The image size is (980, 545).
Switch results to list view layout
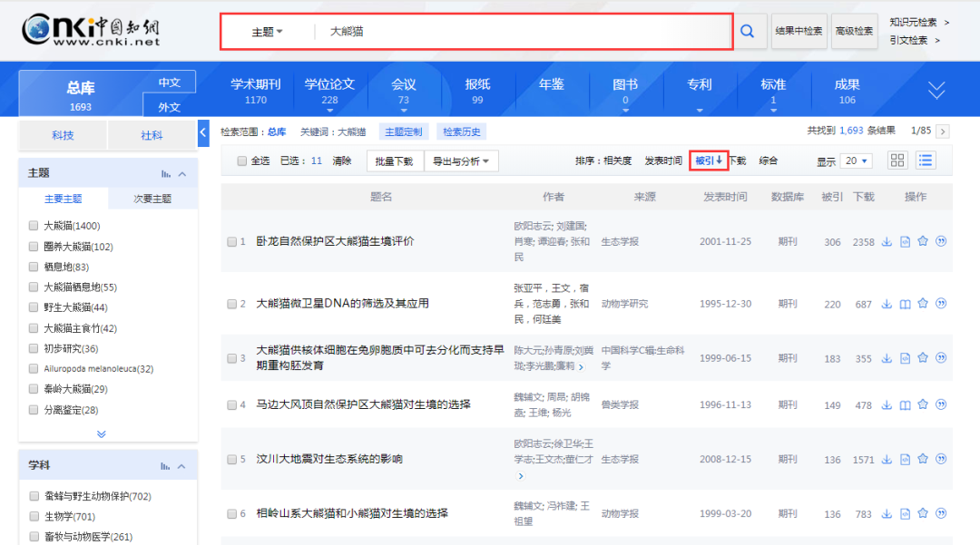(925, 161)
